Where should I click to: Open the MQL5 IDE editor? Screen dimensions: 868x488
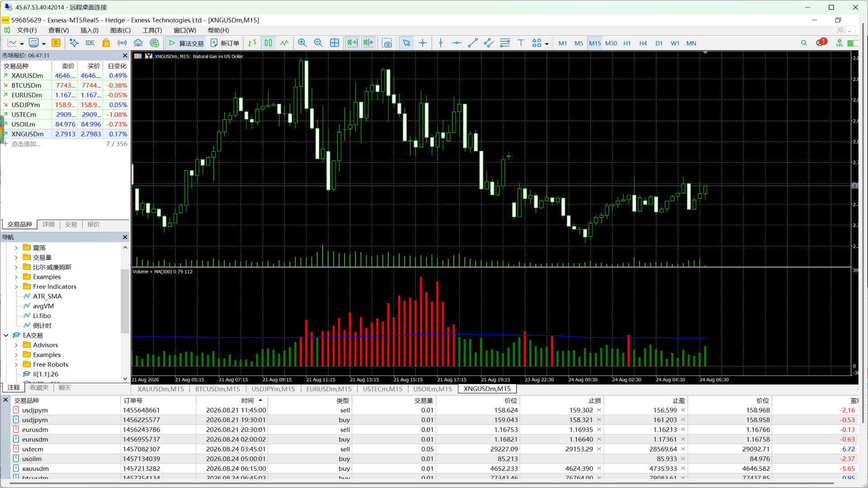pos(90,43)
